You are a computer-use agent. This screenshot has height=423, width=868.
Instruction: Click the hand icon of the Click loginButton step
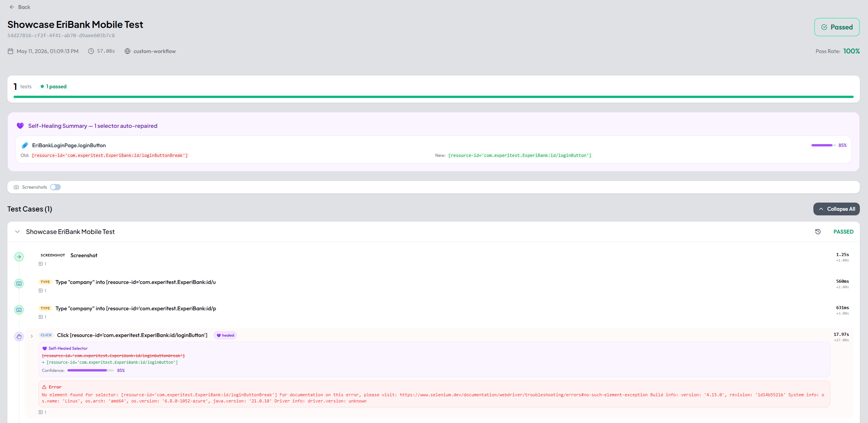(x=19, y=337)
